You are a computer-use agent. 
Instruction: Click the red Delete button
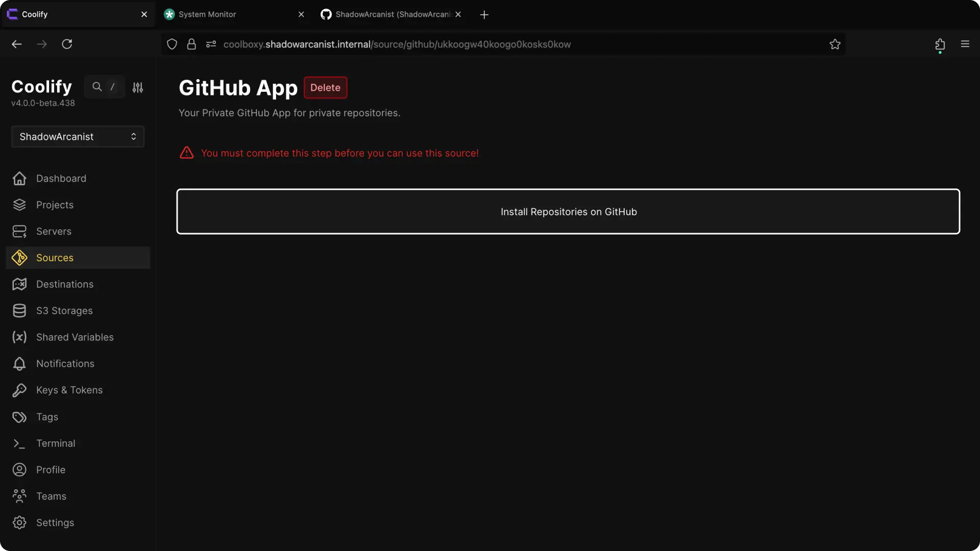[x=325, y=87]
